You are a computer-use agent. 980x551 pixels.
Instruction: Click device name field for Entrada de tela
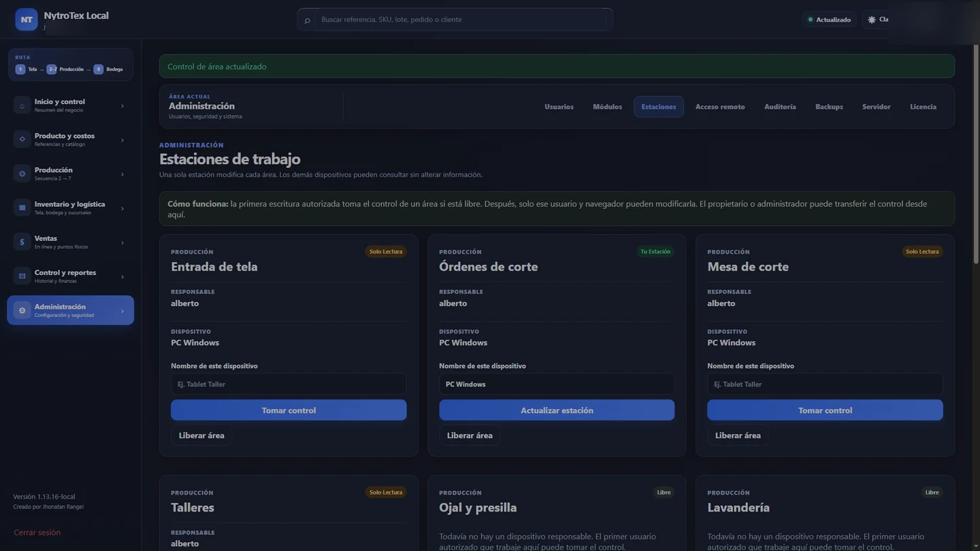point(289,384)
